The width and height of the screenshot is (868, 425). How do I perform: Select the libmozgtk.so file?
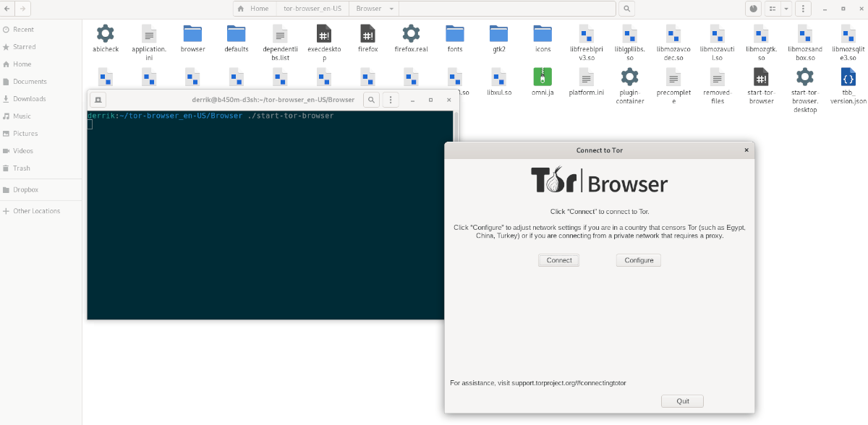(761, 33)
